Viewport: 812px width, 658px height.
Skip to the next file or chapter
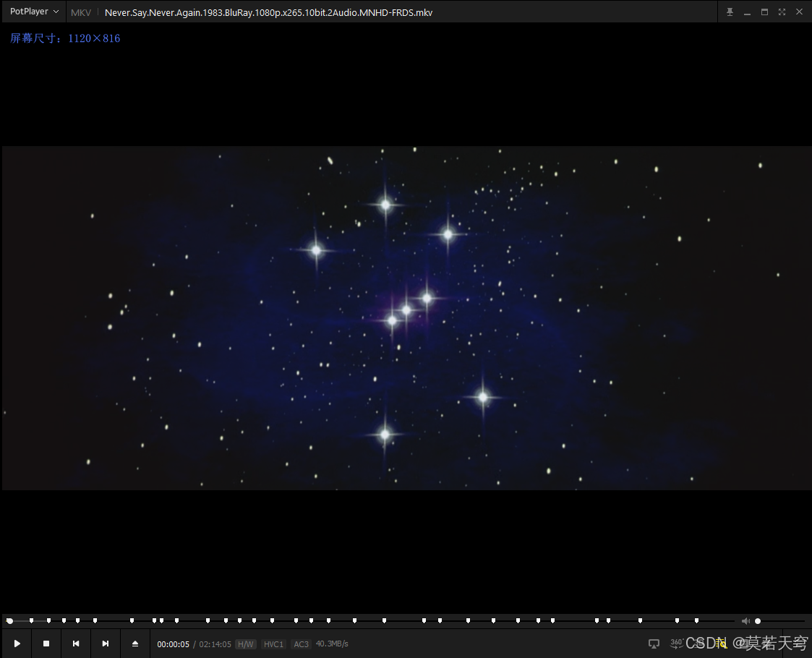[106, 644]
